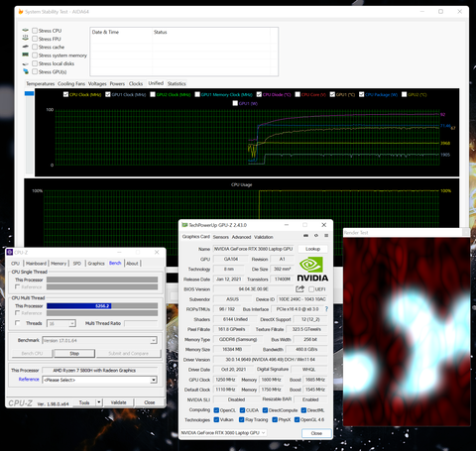476x451 pixels.
Task: Open the GPU-Z hamburger menu icon
Action: (x=326, y=236)
